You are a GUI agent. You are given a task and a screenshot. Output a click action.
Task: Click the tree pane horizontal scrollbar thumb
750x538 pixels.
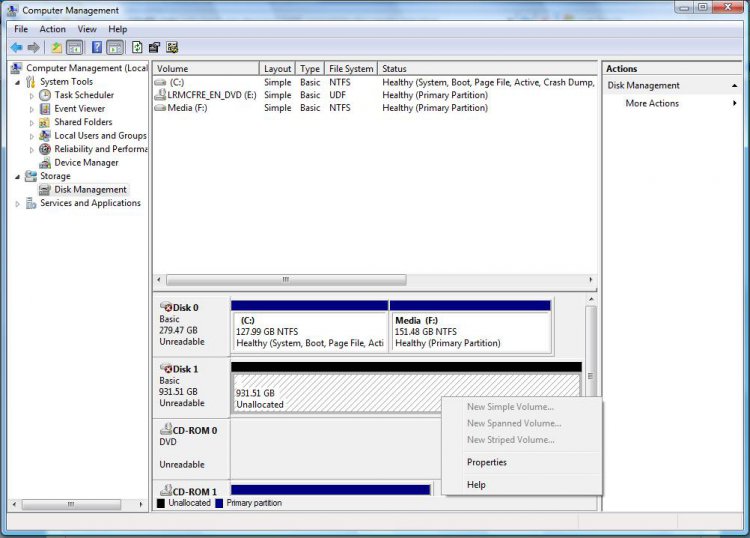[x=71, y=505]
